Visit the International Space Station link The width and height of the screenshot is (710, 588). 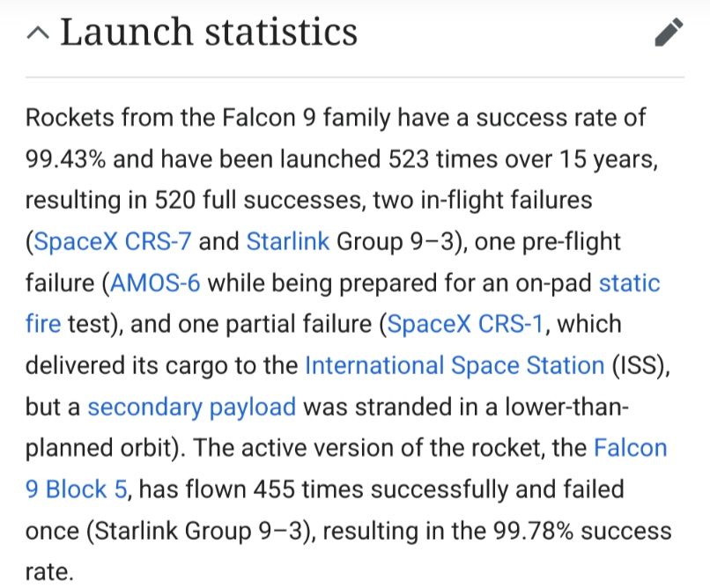coord(455,365)
